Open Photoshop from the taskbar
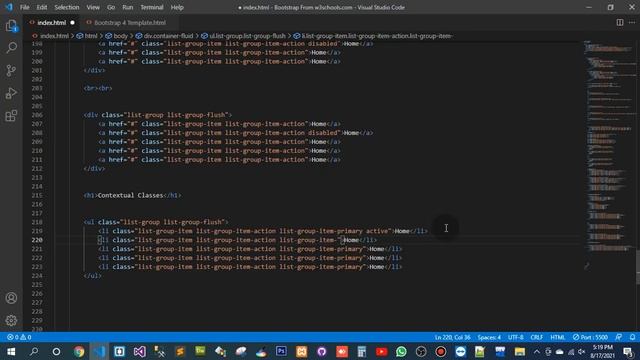The height and width of the screenshot is (360, 640). 281,351
